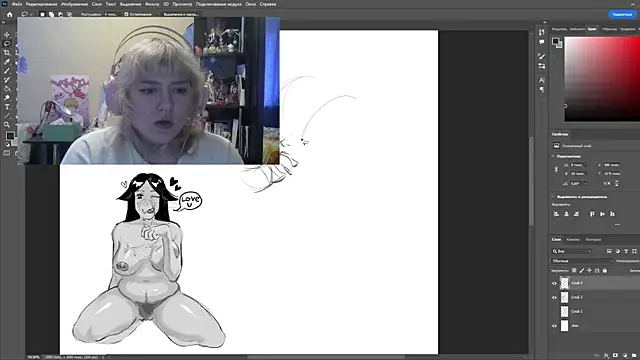The height and width of the screenshot is (360, 640).
Task: Click the Share button
Action: (622, 14)
